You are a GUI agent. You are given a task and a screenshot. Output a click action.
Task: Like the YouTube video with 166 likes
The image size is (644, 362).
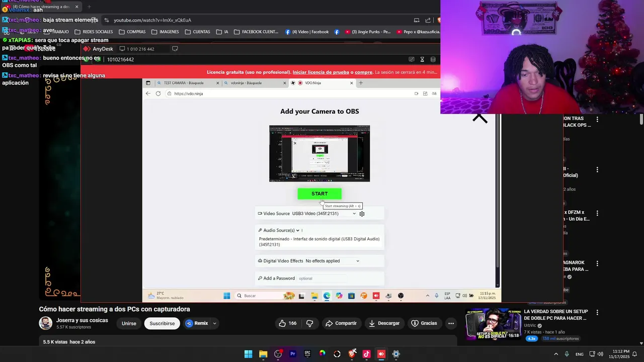[287, 323]
